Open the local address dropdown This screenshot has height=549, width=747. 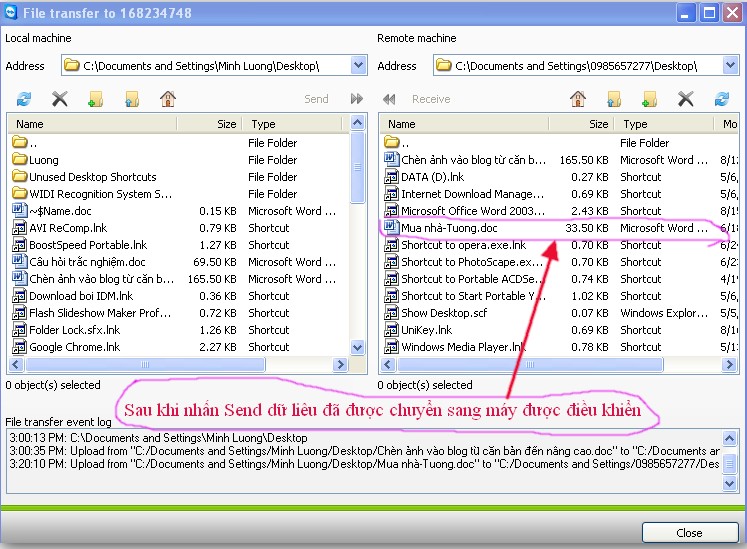pyautogui.click(x=358, y=65)
